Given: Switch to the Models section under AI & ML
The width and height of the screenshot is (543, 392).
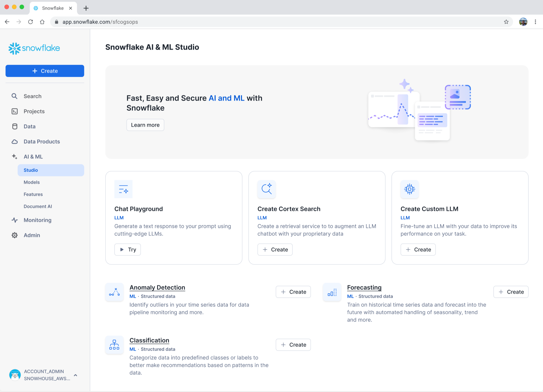Looking at the screenshot, I should point(32,182).
